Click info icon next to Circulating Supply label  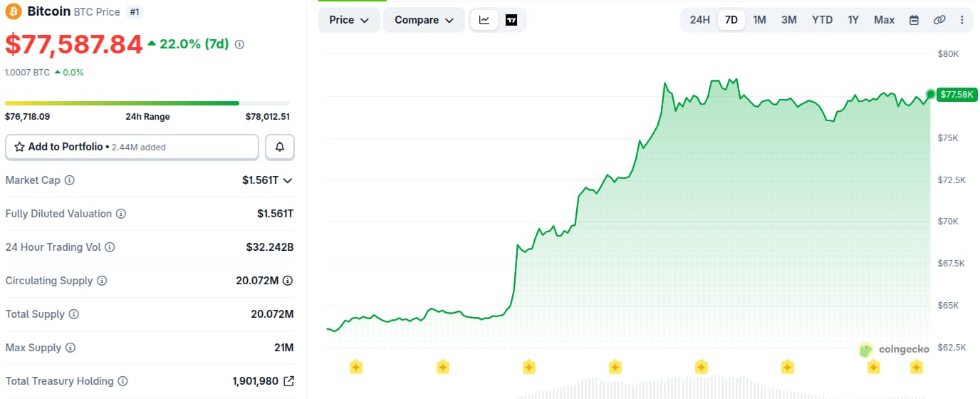[x=102, y=281]
